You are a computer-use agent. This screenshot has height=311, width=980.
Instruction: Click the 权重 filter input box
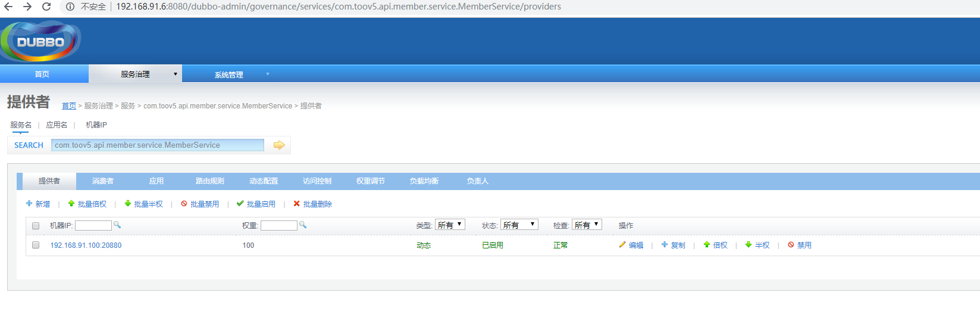click(279, 225)
